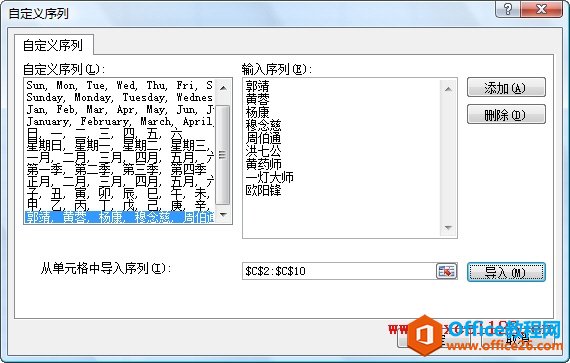570x363 pixels.
Task: Select the 正月, 二月, 三月 list row
Action: [120, 181]
